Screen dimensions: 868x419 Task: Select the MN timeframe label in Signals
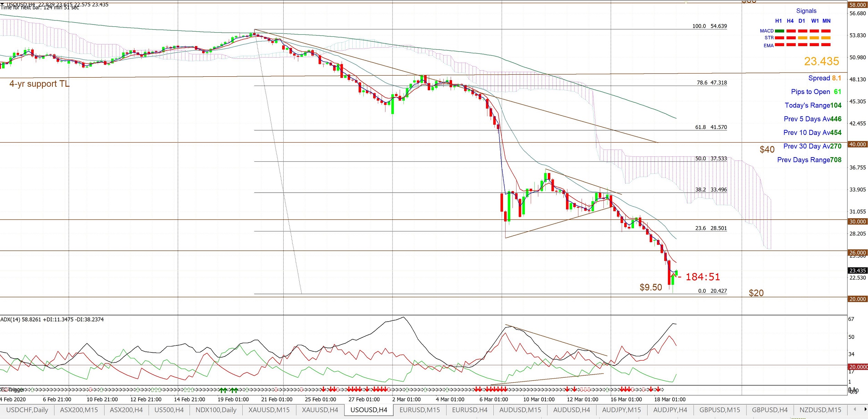[826, 21]
